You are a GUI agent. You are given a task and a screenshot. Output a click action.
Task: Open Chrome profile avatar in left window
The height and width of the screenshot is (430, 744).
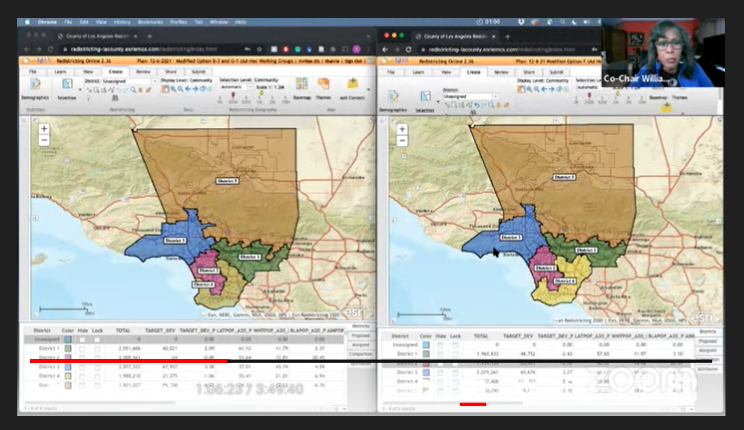coord(356,49)
